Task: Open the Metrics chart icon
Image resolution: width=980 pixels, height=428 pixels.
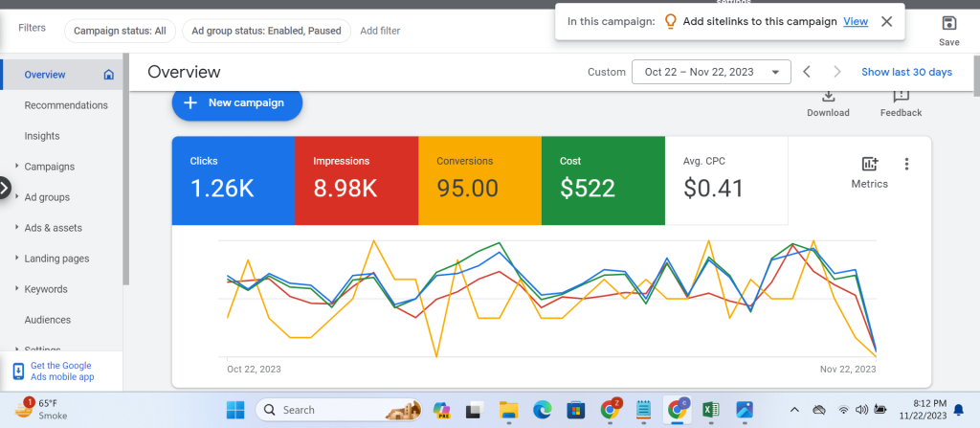Action: pos(869,165)
